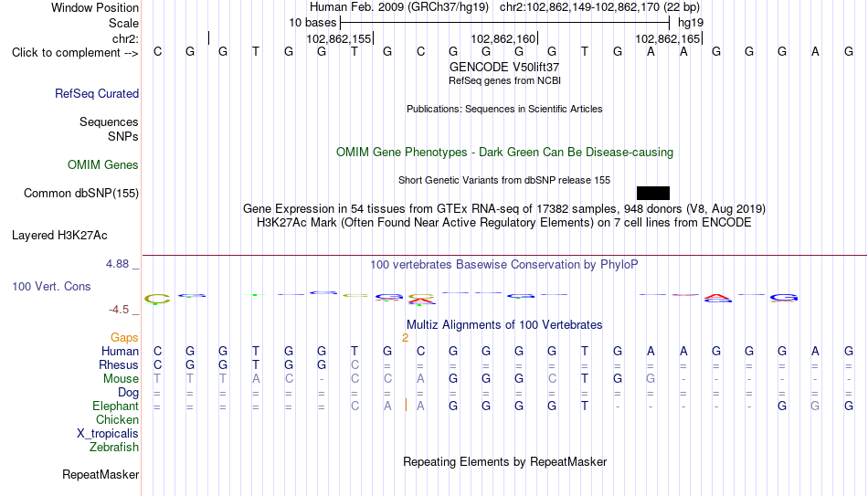Select the Elephant species row label

[115, 406]
